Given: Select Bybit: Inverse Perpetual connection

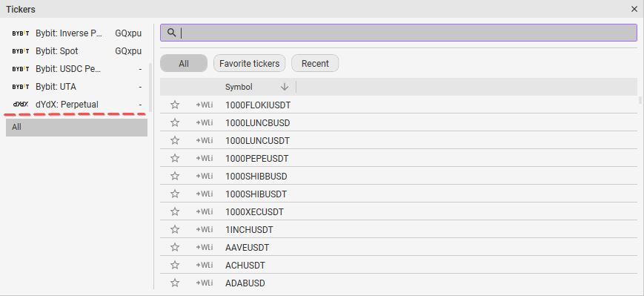Looking at the screenshot, I should 76,33.
